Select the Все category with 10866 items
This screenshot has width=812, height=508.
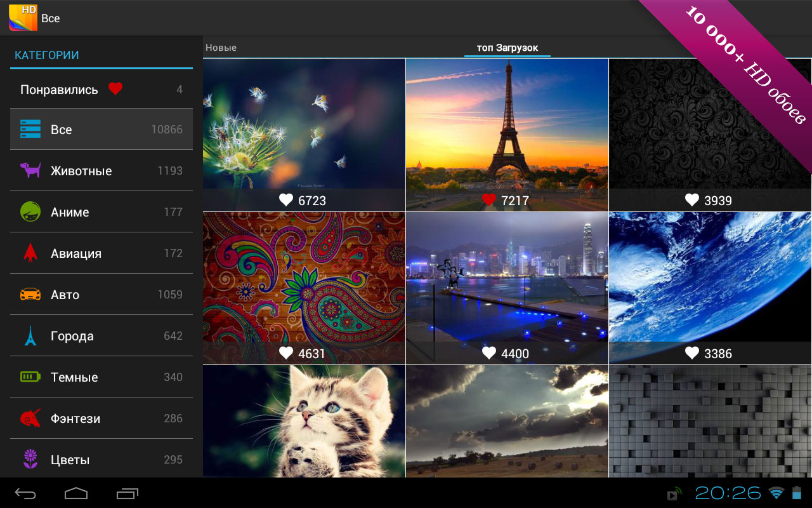[101, 129]
